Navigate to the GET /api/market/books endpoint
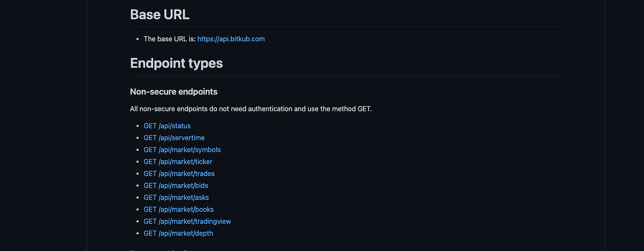The width and height of the screenshot is (644, 251). pyautogui.click(x=178, y=210)
